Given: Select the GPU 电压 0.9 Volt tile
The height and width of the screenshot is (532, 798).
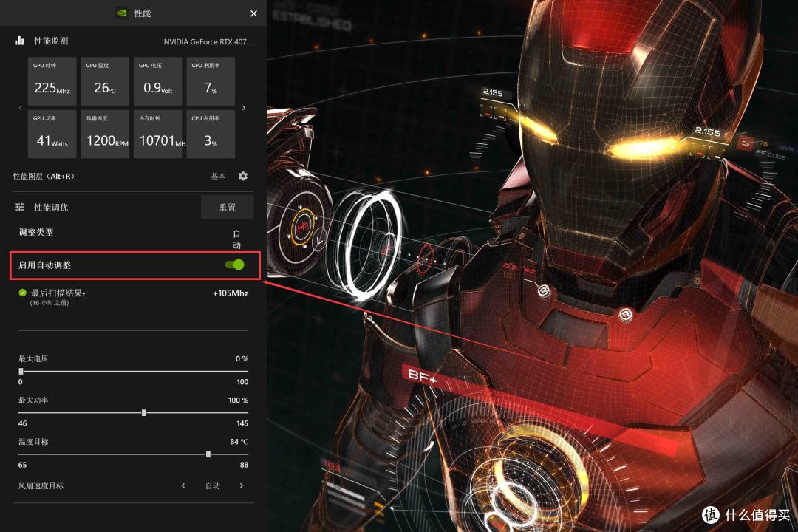Looking at the screenshot, I should 158,81.
